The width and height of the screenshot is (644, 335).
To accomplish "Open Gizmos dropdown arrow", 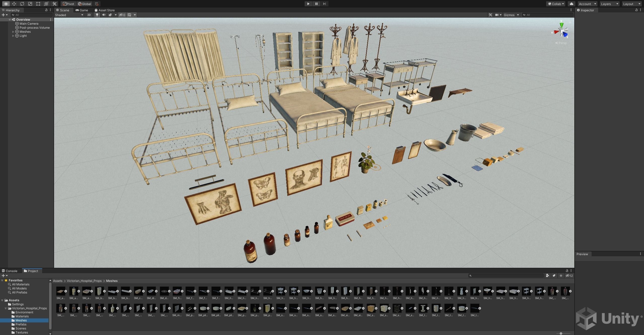I will [518, 15].
